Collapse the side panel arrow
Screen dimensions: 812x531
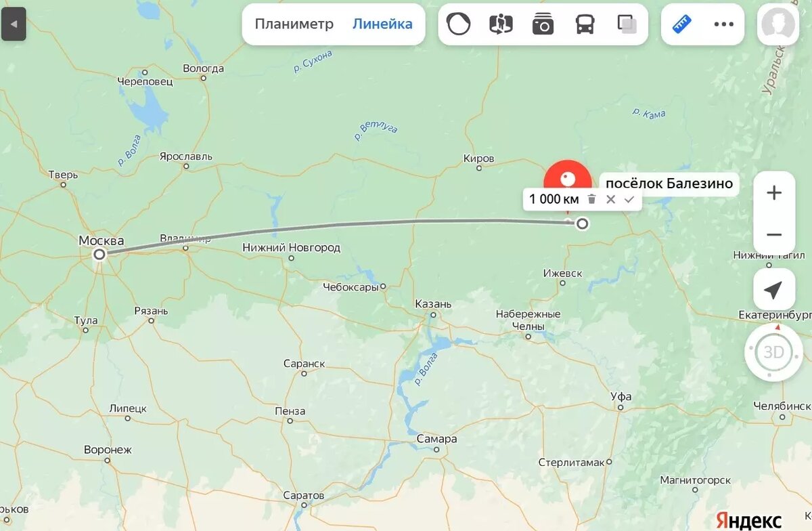click(14, 24)
